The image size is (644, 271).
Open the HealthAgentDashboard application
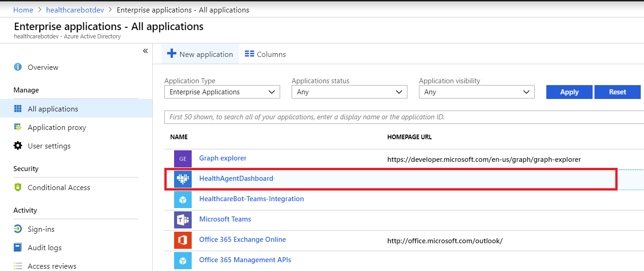(x=236, y=179)
